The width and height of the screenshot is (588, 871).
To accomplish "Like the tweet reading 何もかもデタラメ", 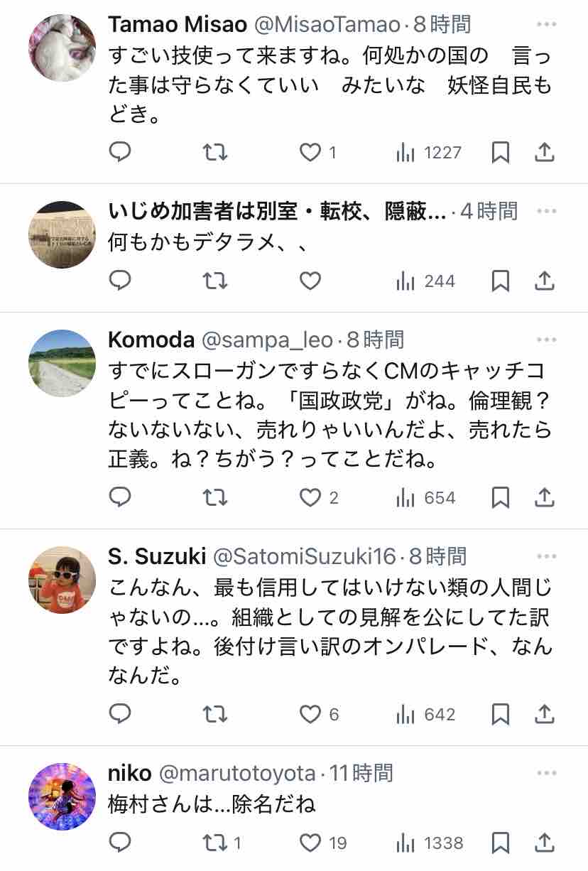I will 310,281.
